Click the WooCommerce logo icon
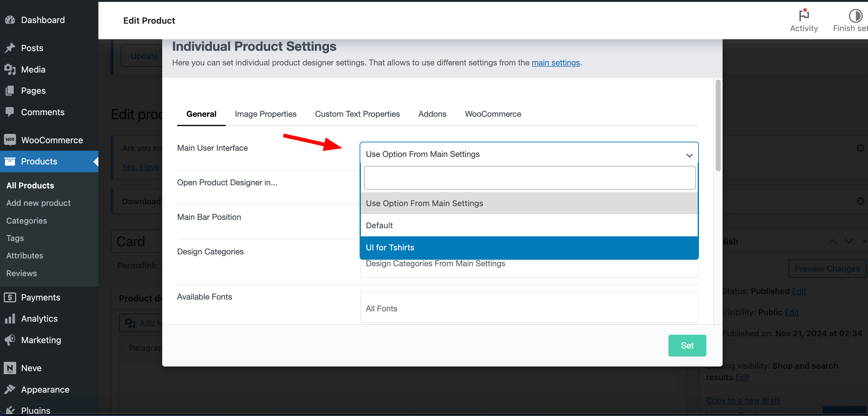This screenshot has height=416, width=868. (x=10, y=140)
